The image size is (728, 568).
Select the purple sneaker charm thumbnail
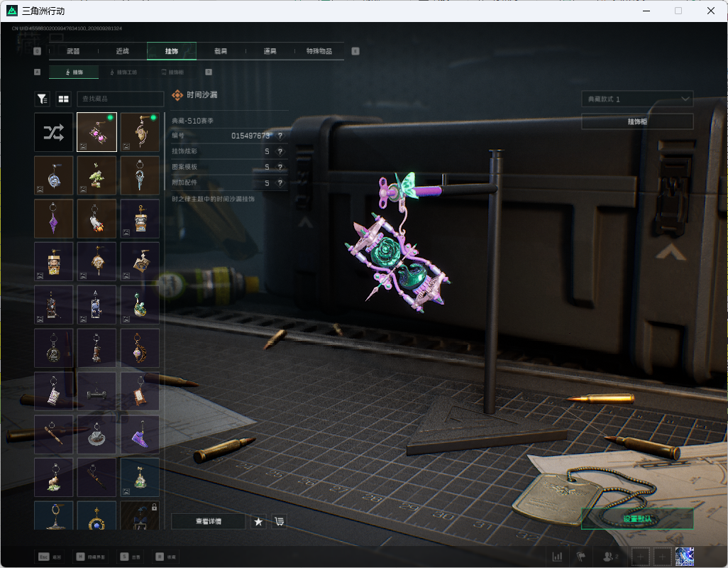tap(140, 435)
